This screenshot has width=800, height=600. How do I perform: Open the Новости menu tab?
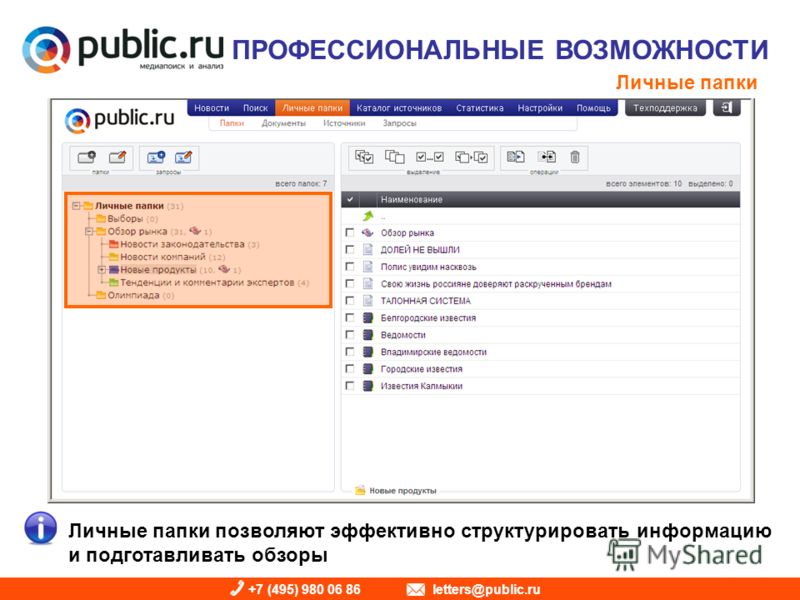pos(211,108)
